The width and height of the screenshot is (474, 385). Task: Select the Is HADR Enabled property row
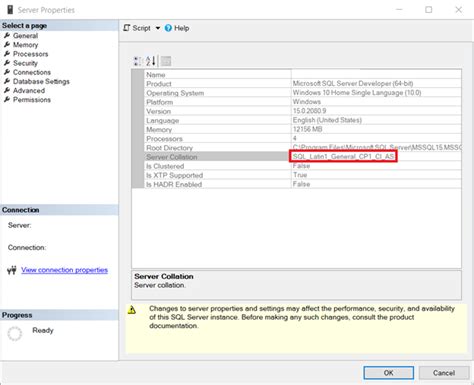[303, 184]
